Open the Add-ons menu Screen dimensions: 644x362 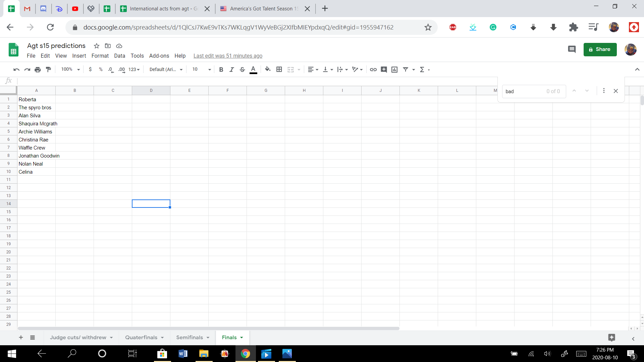click(x=159, y=56)
